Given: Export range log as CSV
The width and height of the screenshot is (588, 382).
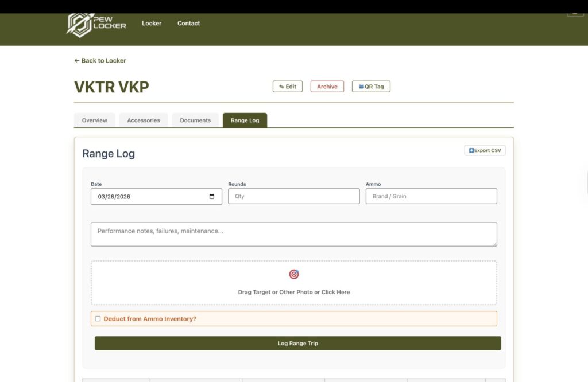Looking at the screenshot, I should 485,150.
